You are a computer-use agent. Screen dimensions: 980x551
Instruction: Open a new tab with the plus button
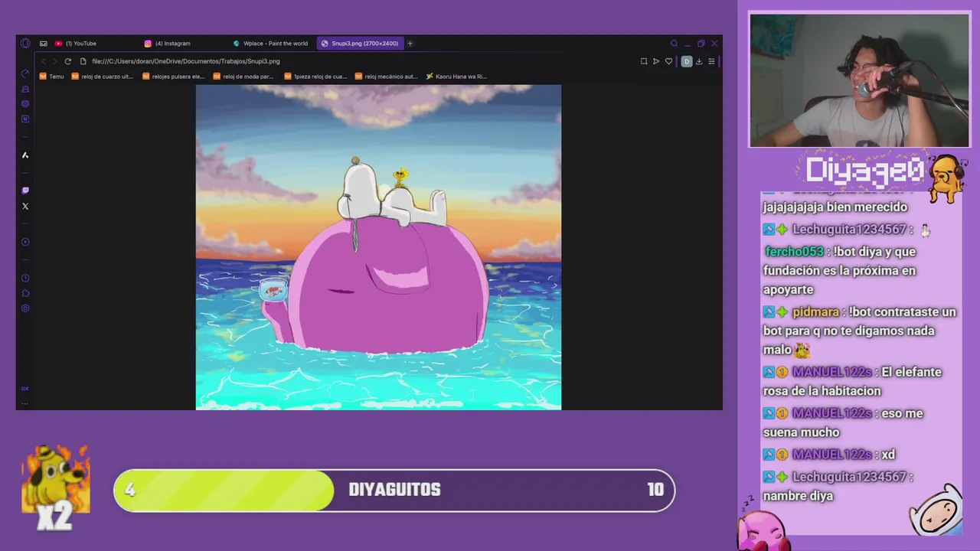[x=410, y=44]
